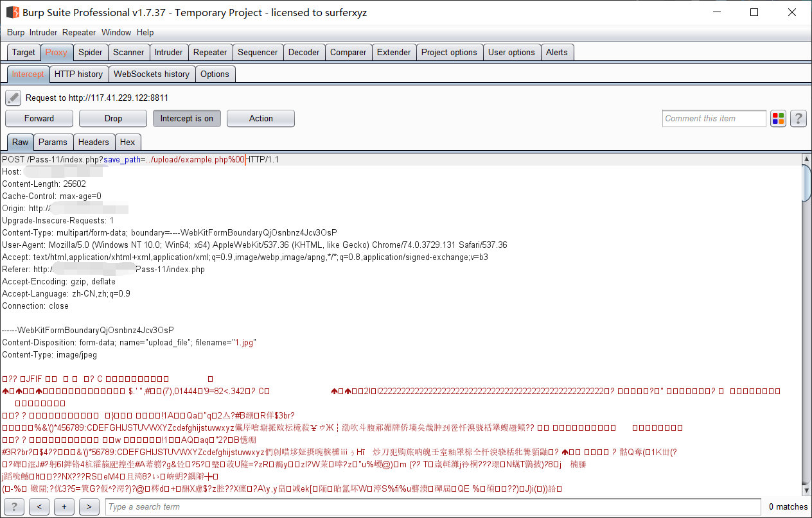Image resolution: width=812 pixels, height=518 pixels.
Task: Toggle the Intercept is on button
Action: pos(187,118)
